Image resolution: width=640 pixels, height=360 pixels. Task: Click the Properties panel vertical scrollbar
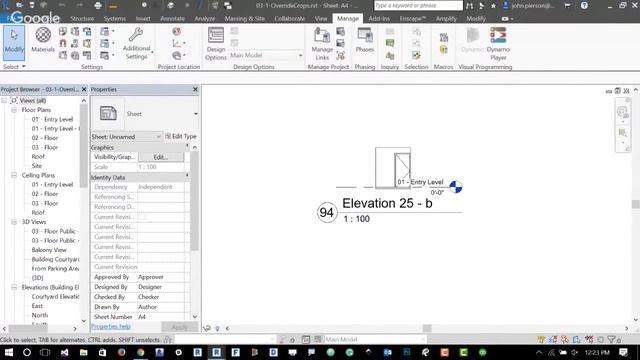click(195, 200)
